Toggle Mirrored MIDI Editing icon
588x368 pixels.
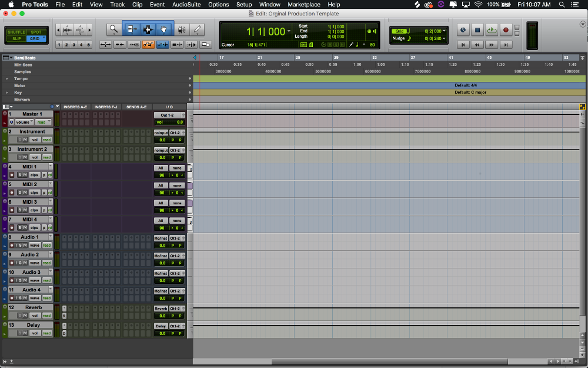coord(134,45)
